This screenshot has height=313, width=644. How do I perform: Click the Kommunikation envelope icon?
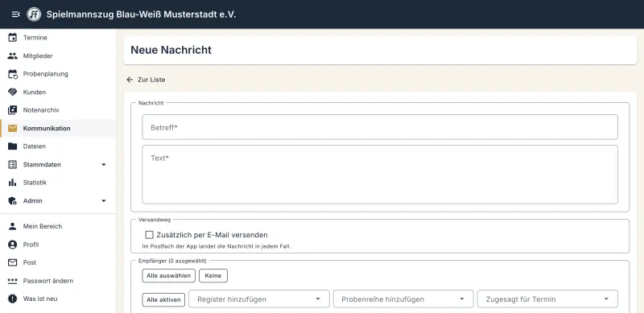click(13, 128)
